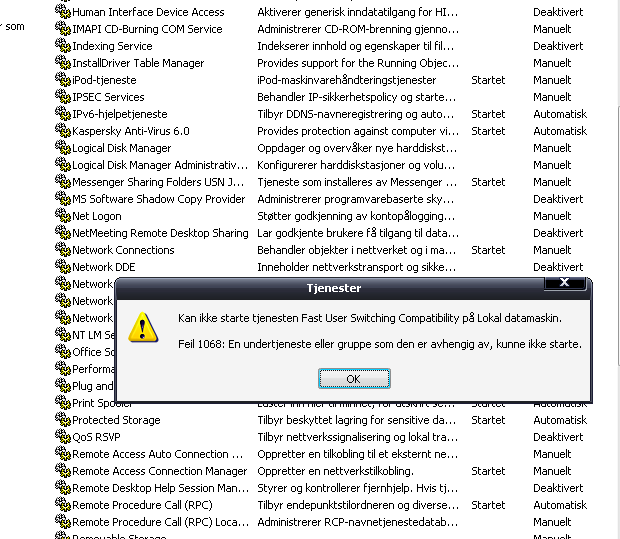This screenshot has height=539, width=620.
Task: Select the iPod-tjeneste service
Action: coord(104,80)
